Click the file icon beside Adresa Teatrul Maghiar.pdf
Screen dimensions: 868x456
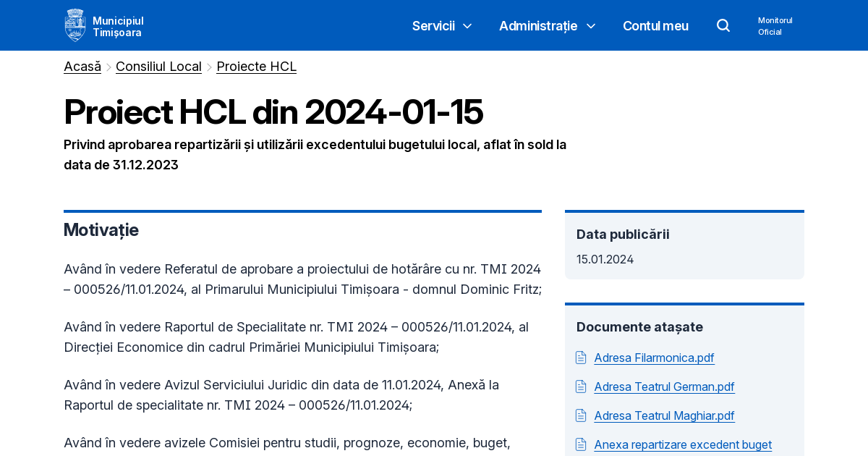point(580,415)
